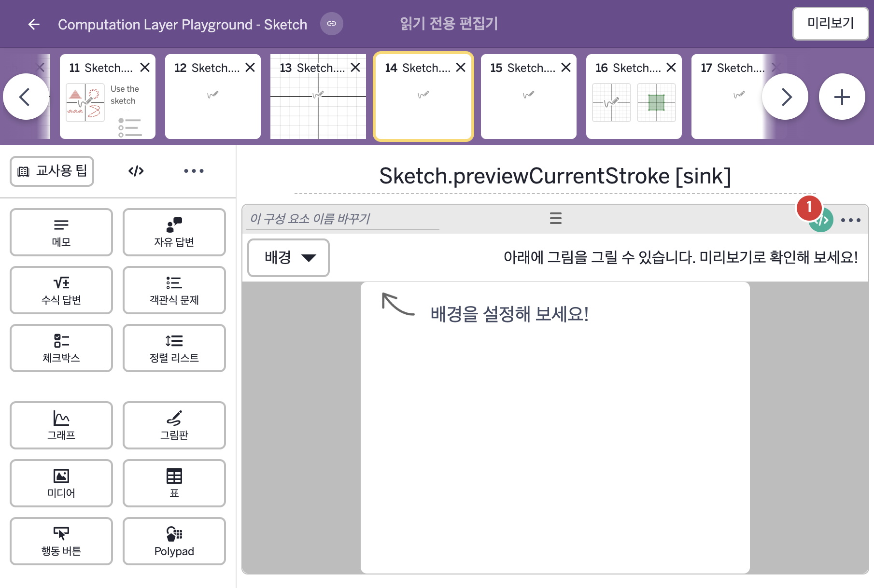
Task: Add a 표 table component
Action: 174,483
